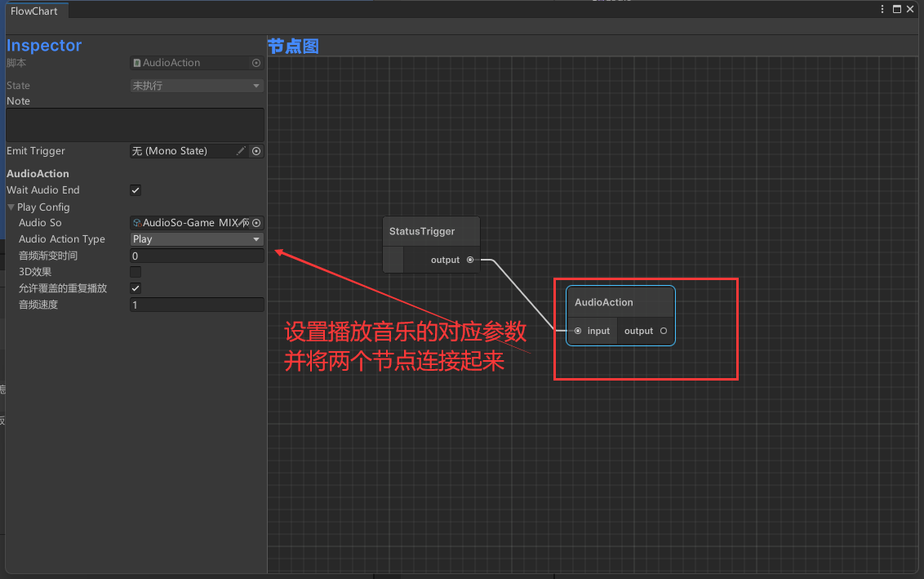Click the Emit Trigger target selector icon
924x579 pixels.
[x=255, y=151]
